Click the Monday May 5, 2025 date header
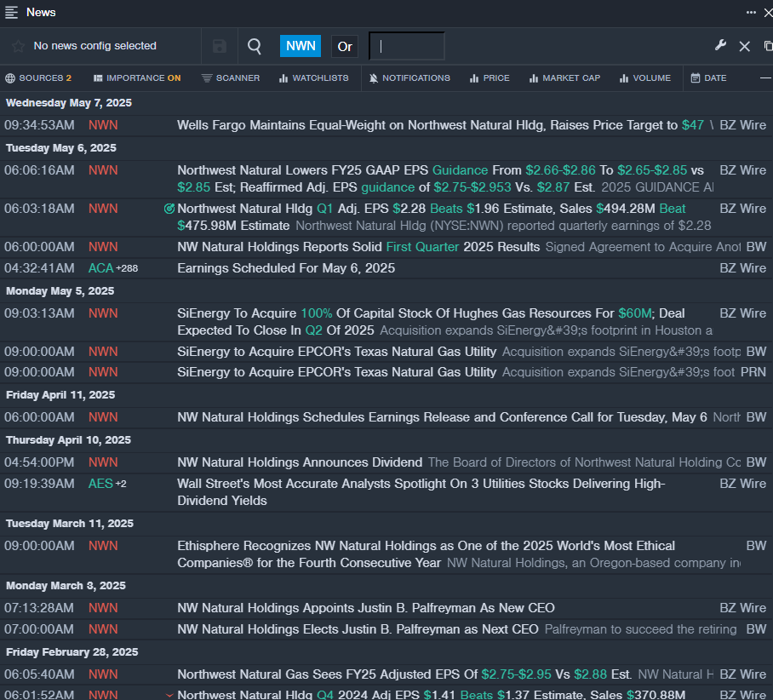This screenshot has height=700, width=773. pos(60,291)
